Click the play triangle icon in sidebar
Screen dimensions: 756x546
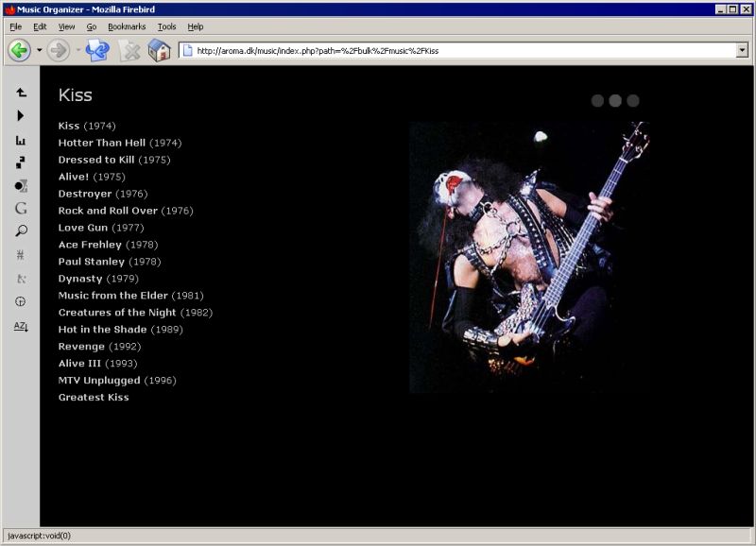[x=20, y=115]
